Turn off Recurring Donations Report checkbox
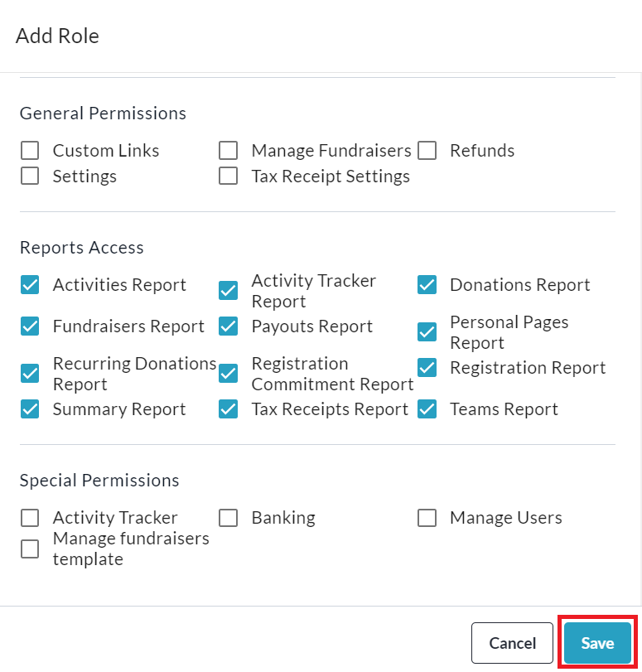The width and height of the screenshot is (642, 672). click(30, 374)
